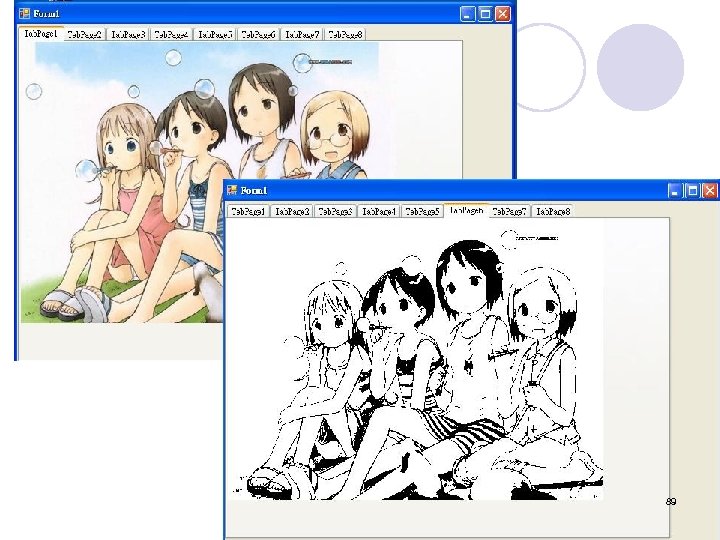Image resolution: width=720 pixels, height=540 pixels.
Task: Select TabPage8 in the back Form1 window
Action: (x=345, y=34)
